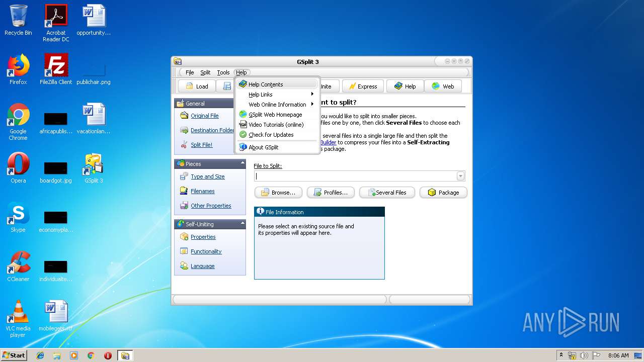Open Self-Uniting Properties link
This screenshot has width=644, height=362.
click(203, 237)
